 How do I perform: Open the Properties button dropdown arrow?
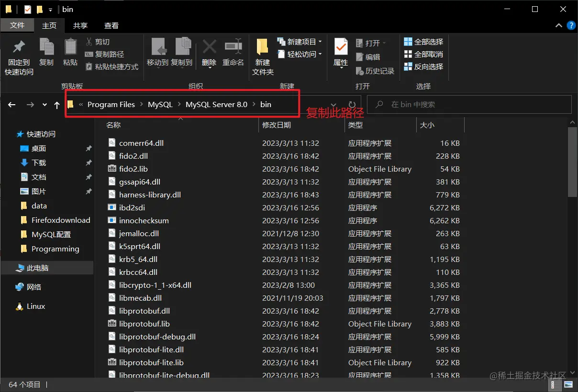coord(341,68)
